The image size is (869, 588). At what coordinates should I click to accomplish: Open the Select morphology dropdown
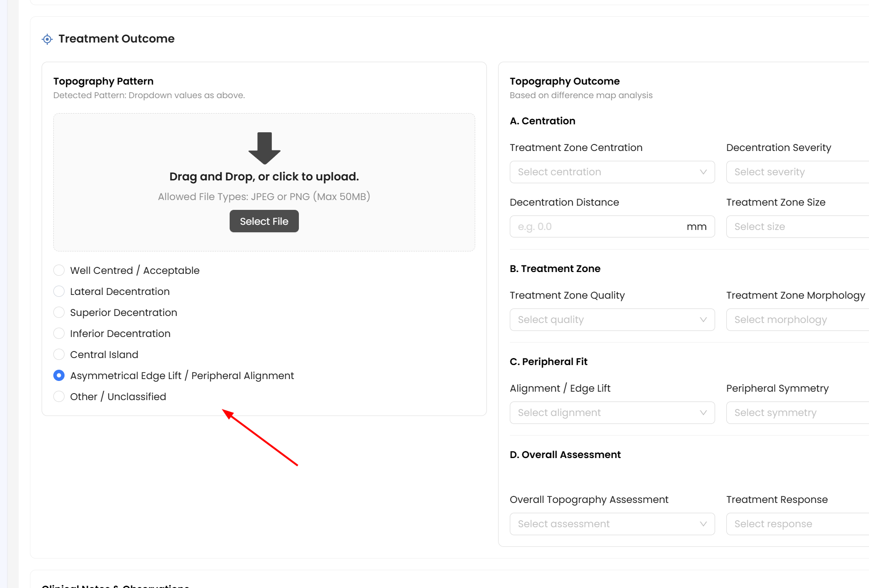(797, 320)
